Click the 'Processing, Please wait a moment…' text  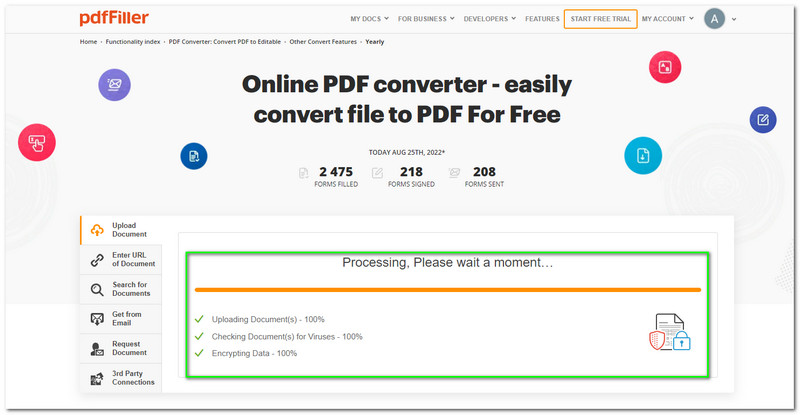[447, 262]
